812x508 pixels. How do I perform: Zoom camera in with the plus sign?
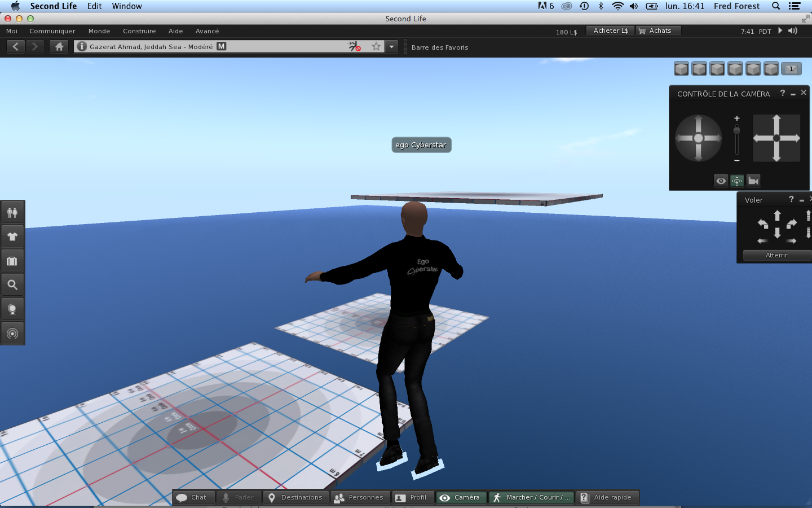[736, 119]
